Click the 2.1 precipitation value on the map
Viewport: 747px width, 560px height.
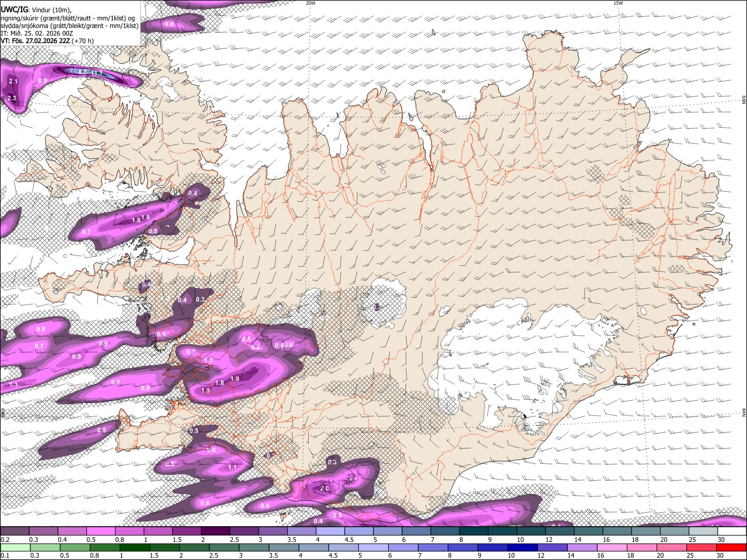point(13,82)
